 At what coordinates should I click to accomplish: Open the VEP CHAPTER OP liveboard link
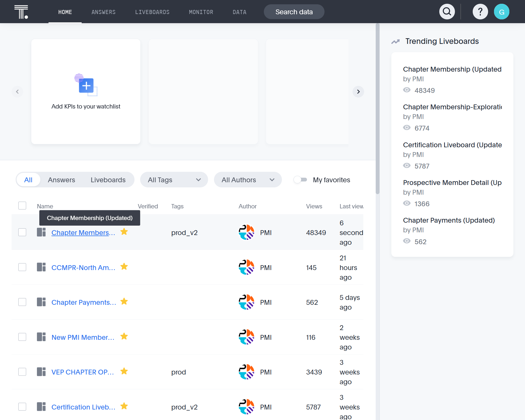click(x=83, y=372)
